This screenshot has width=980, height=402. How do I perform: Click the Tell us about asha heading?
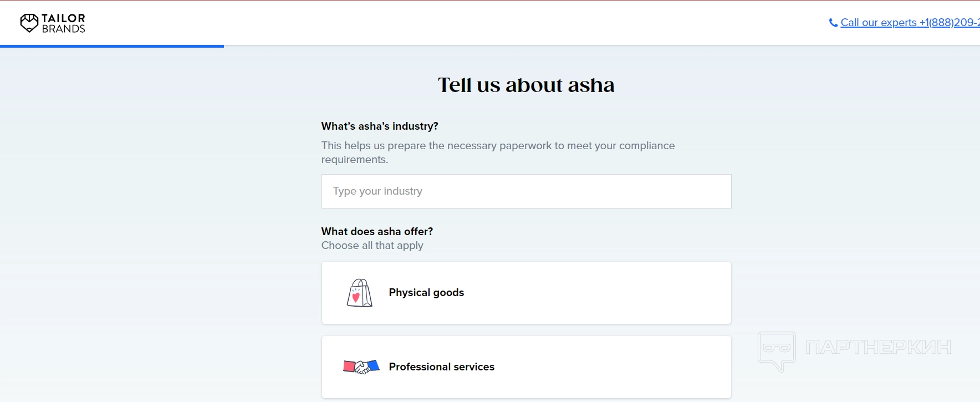click(x=526, y=85)
